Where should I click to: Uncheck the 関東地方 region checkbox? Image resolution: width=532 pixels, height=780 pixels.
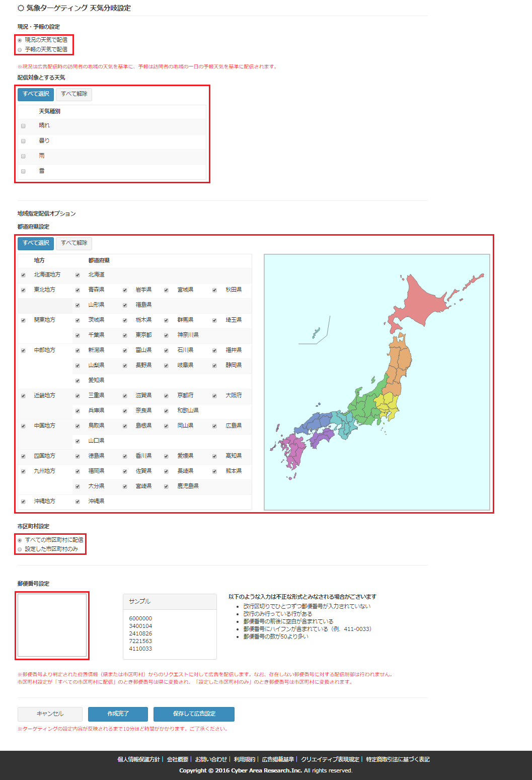[x=23, y=320]
